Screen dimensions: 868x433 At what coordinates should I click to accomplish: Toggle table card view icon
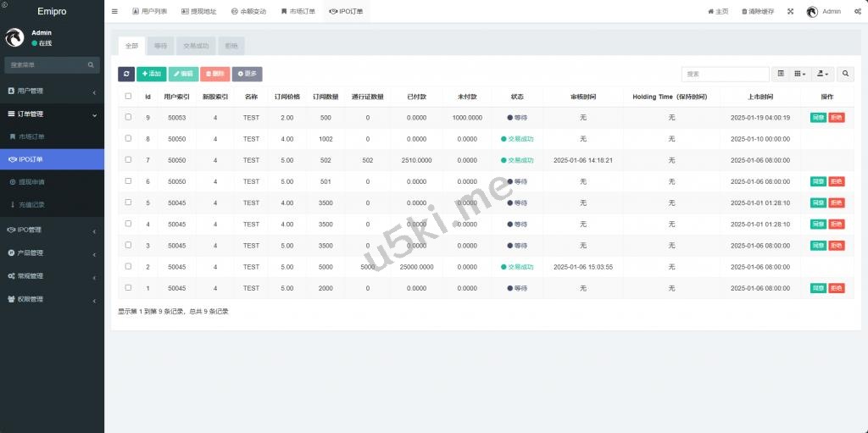click(781, 75)
